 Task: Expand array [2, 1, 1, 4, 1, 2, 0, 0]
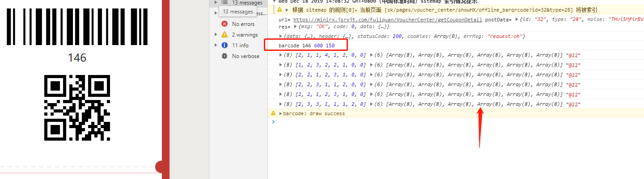point(280,55)
